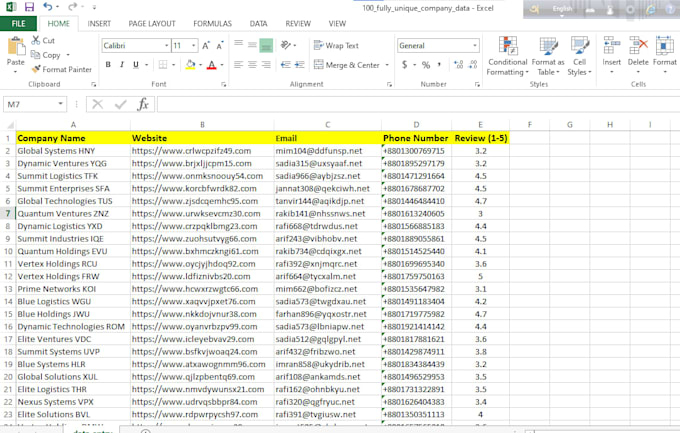
Task: Open Cell Styles gallery
Action: tap(579, 56)
